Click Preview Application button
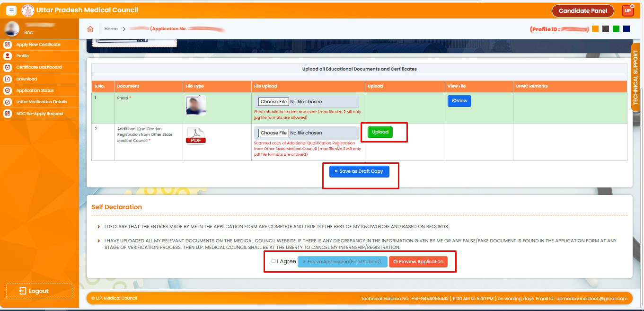644x311 pixels. 418,262
